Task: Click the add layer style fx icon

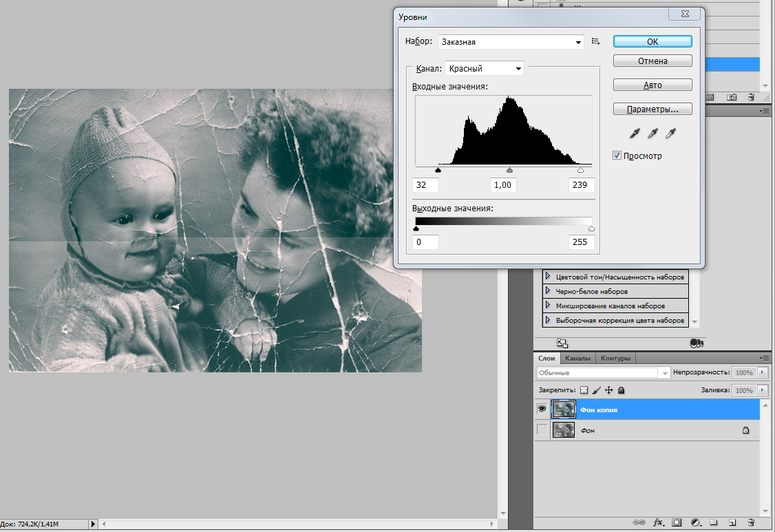Action: [x=657, y=522]
